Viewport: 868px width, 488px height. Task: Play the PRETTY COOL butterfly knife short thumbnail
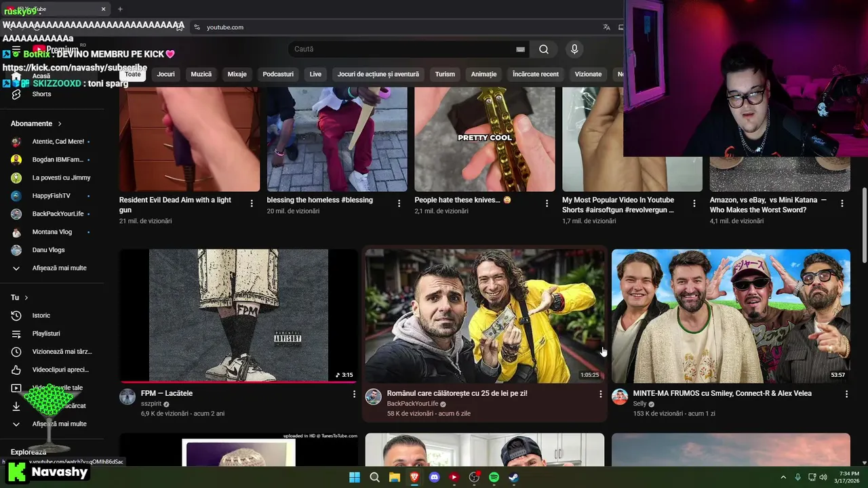coord(485,139)
